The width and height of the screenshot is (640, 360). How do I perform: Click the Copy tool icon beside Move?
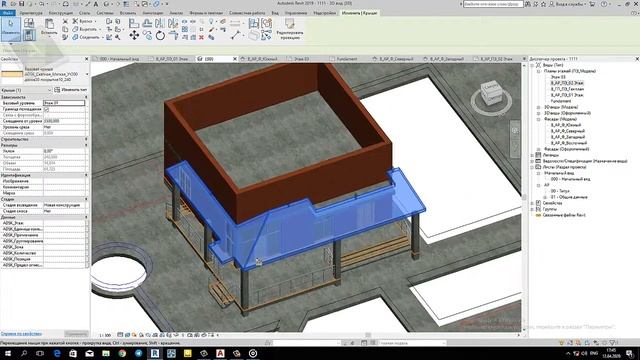[147, 36]
